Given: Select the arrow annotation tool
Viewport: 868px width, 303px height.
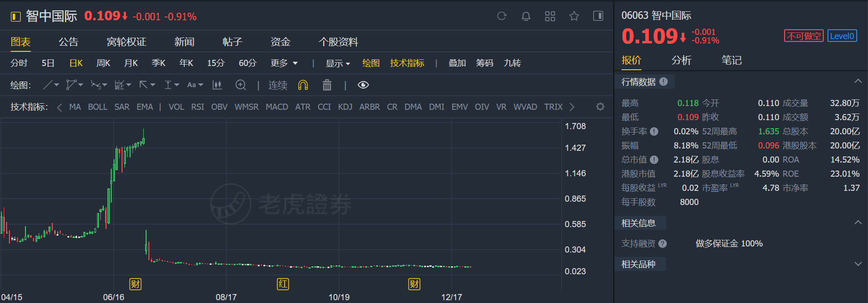Looking at the screenshot, I should (144, 85).
